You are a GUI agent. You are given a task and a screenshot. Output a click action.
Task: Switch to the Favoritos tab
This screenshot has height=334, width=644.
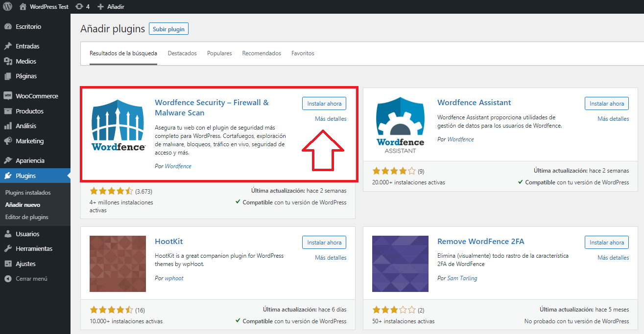point(303,53)
